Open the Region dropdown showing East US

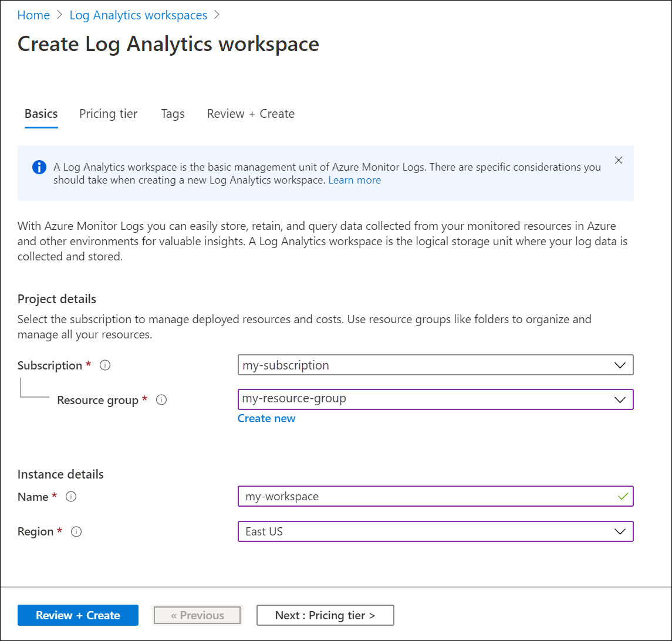click(620, 531)
